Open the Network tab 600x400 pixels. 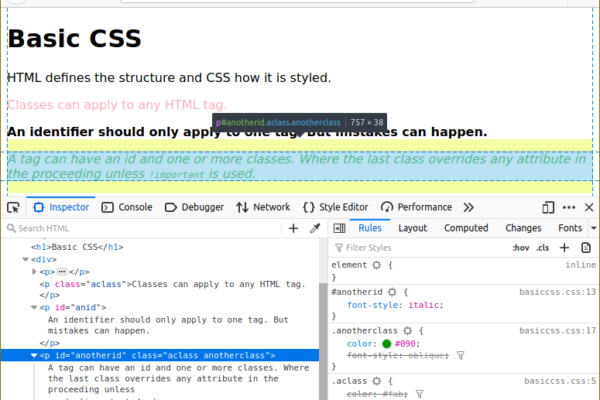[263, 207]
